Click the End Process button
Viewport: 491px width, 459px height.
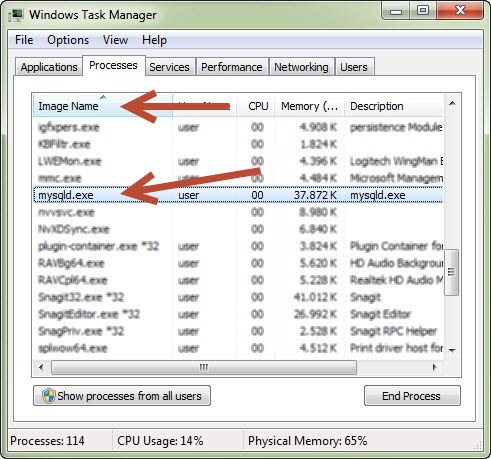412,396
